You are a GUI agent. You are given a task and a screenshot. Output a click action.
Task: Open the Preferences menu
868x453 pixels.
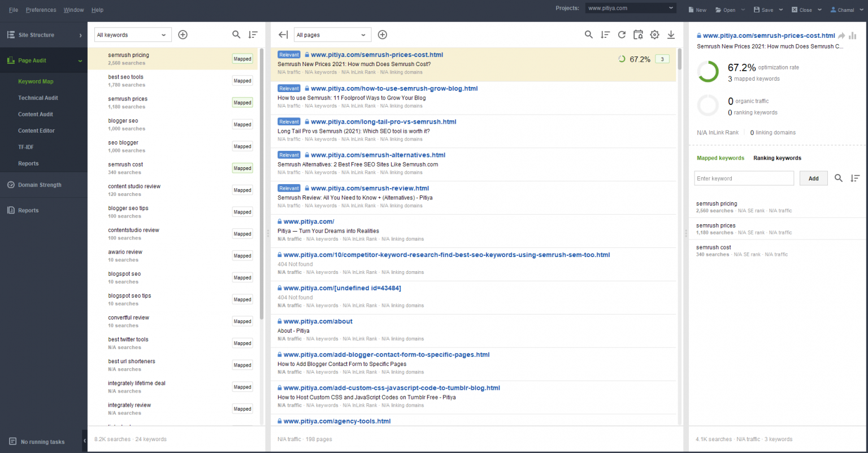click(x=41, y=10)
